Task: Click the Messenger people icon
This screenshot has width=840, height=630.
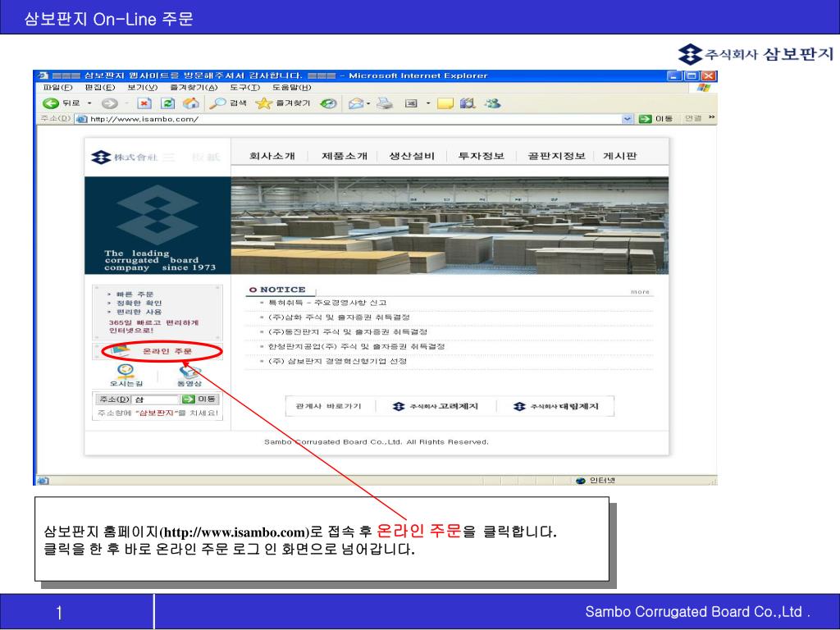Action: pos(492,103)
